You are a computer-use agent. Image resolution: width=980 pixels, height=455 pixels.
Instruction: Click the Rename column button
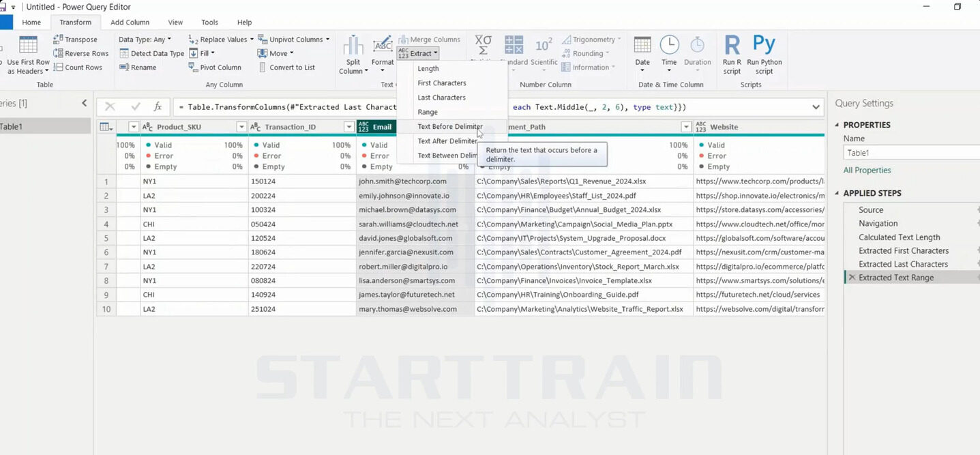pos(138,68)
